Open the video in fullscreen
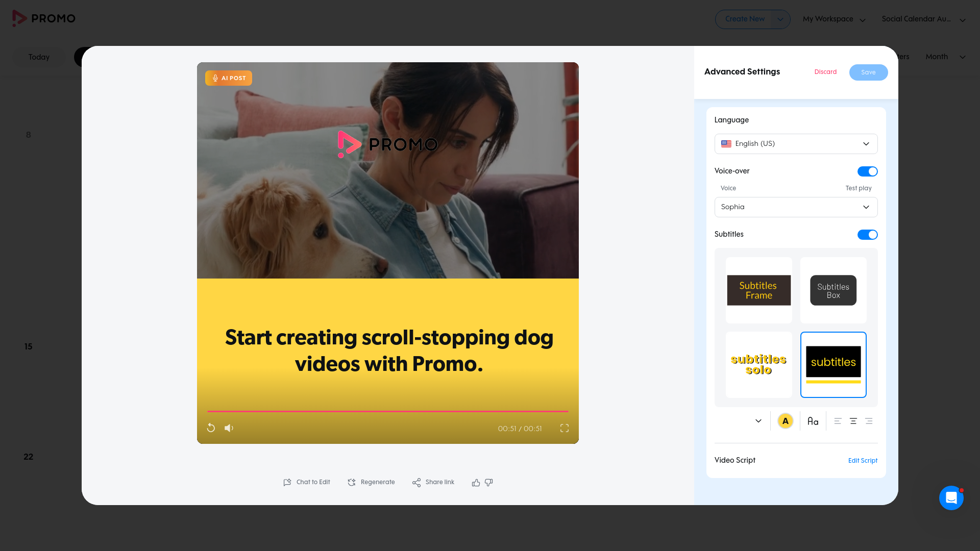 point(565,428)
